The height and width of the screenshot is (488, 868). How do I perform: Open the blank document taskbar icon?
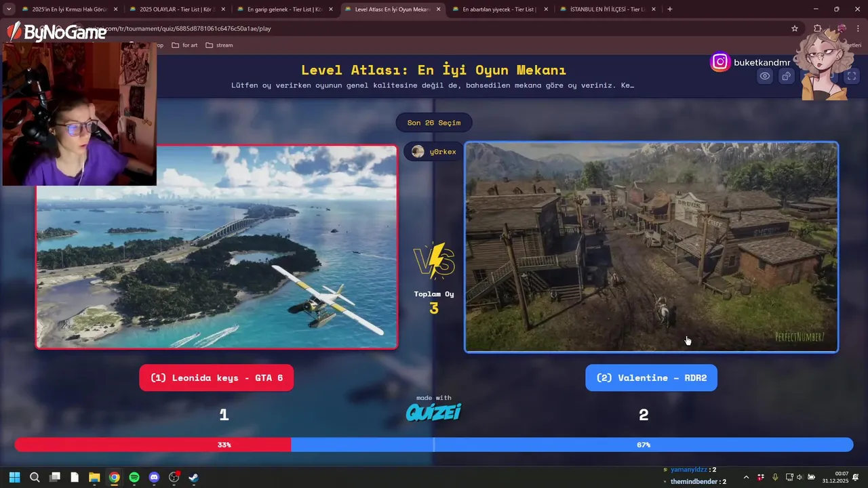point(75,477)
